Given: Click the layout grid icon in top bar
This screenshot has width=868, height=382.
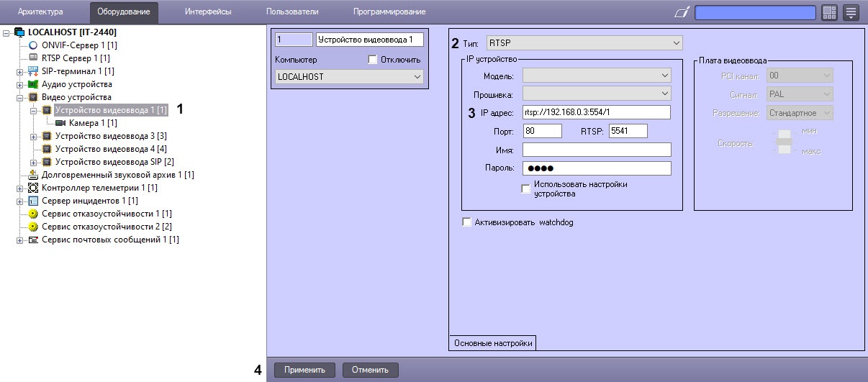Looking at the screenshot, I should (x=829, y=12).
